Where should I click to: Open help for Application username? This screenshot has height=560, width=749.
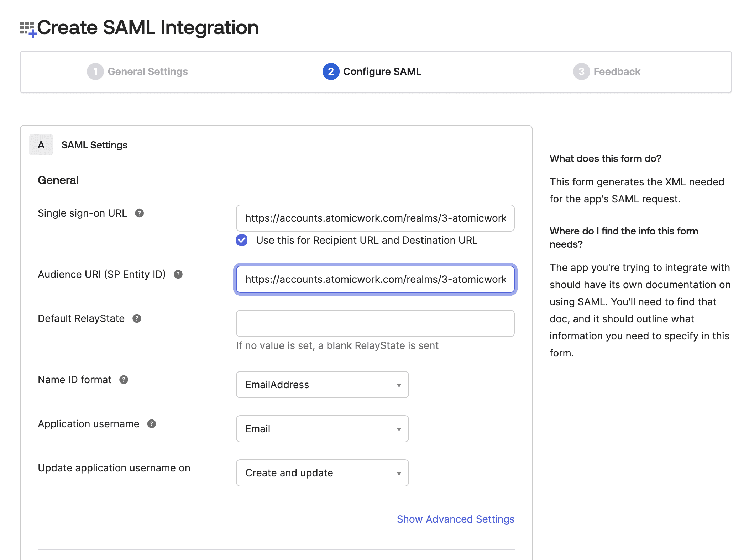point(152,424)
